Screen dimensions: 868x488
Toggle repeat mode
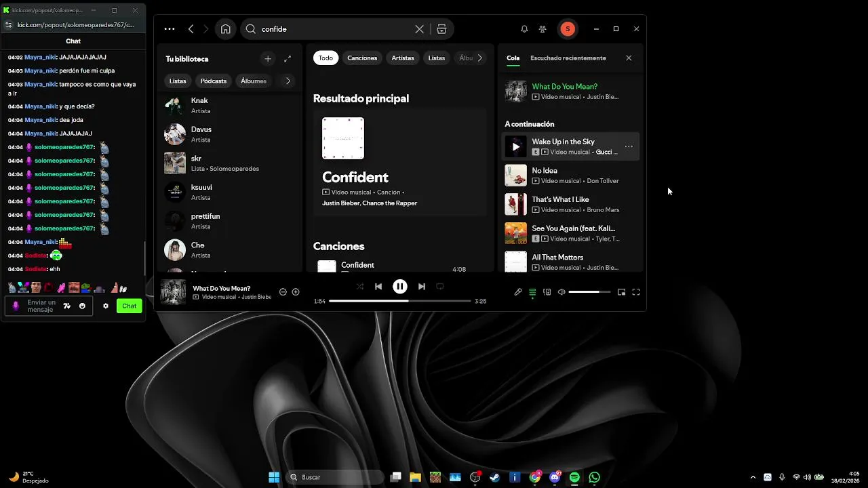click(440, 287)
